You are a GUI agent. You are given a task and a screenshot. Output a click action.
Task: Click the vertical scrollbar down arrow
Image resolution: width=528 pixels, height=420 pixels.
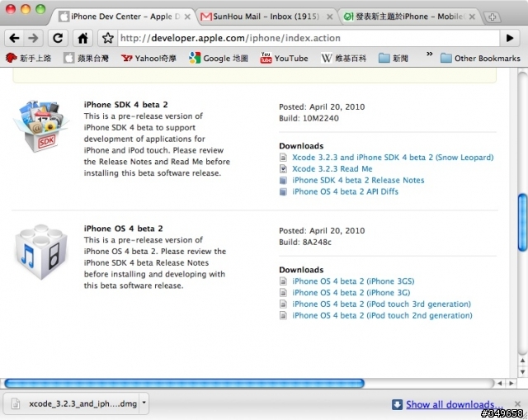click(522, 372)
